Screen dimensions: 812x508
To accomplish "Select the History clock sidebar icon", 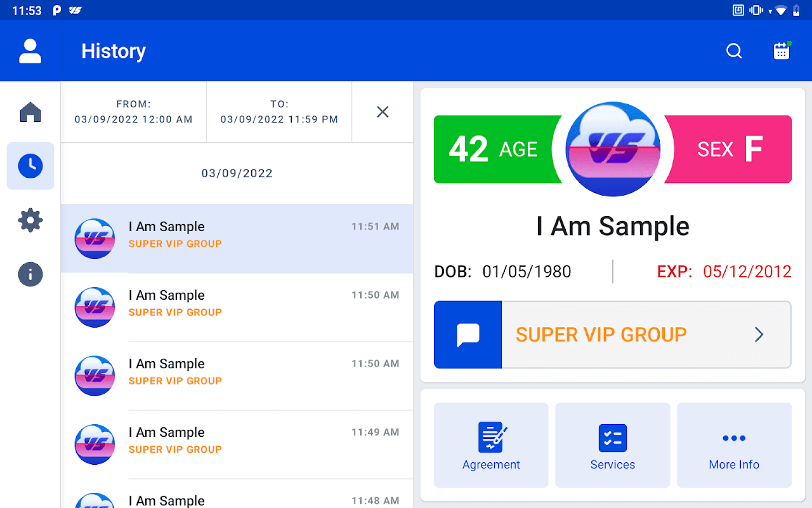I will (x=30, y=166).
